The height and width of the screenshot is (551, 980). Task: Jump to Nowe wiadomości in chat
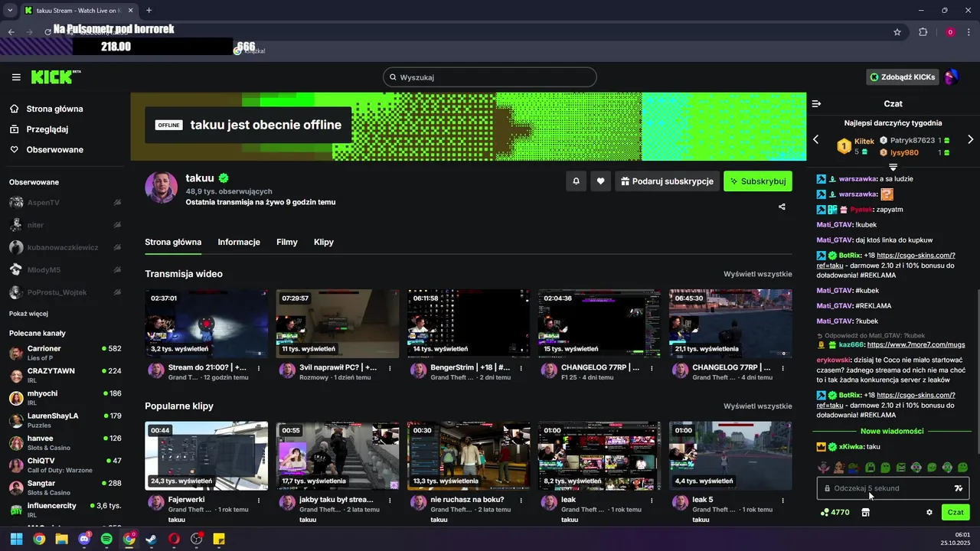pos(892,431)
